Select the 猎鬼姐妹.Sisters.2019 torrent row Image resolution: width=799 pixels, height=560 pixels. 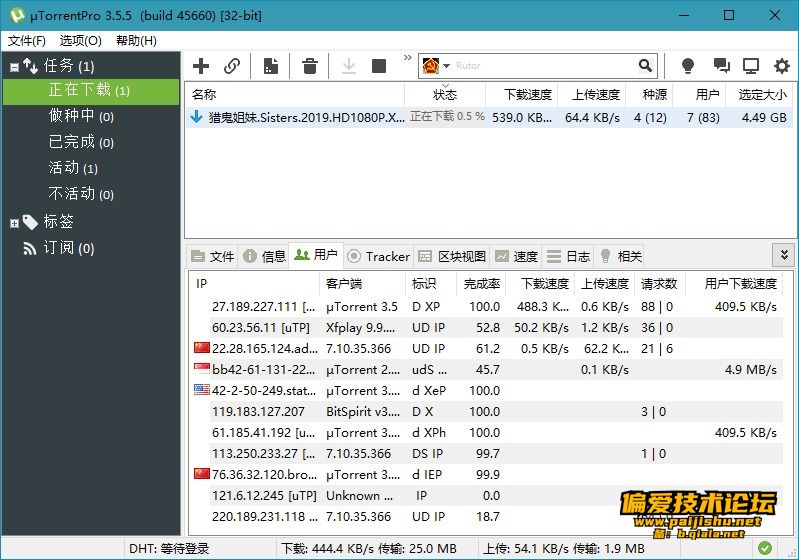coord(489,117)
